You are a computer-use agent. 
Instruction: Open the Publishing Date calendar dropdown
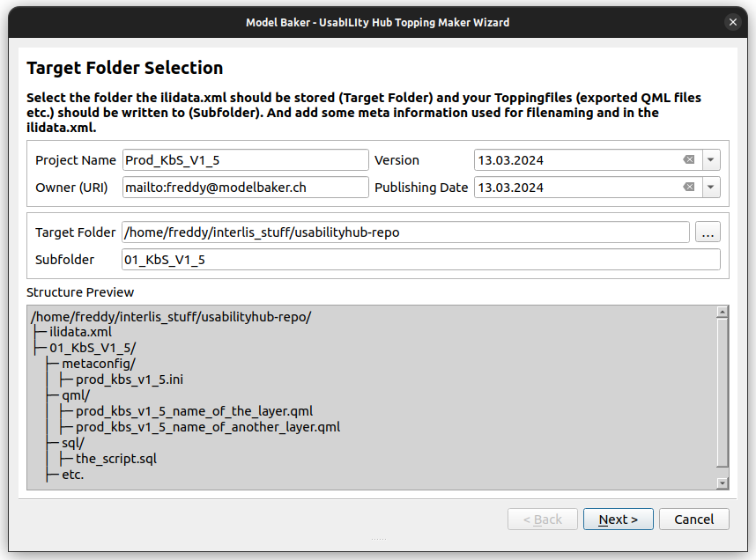click(x=712, y=188)
